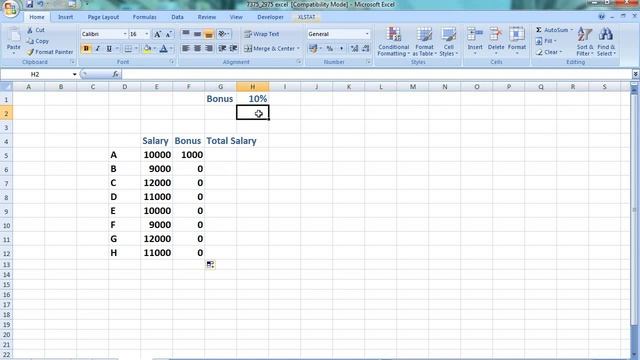Open Microsoft Excel Help
This screenshot has width=640, height=360.
(601, 17)
